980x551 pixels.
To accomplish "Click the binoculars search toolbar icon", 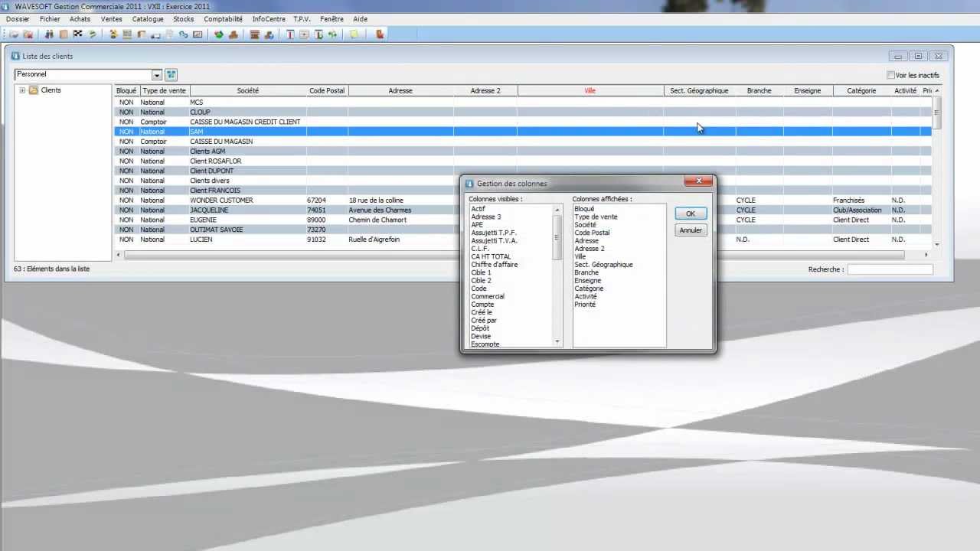I will tap(49, 34).
